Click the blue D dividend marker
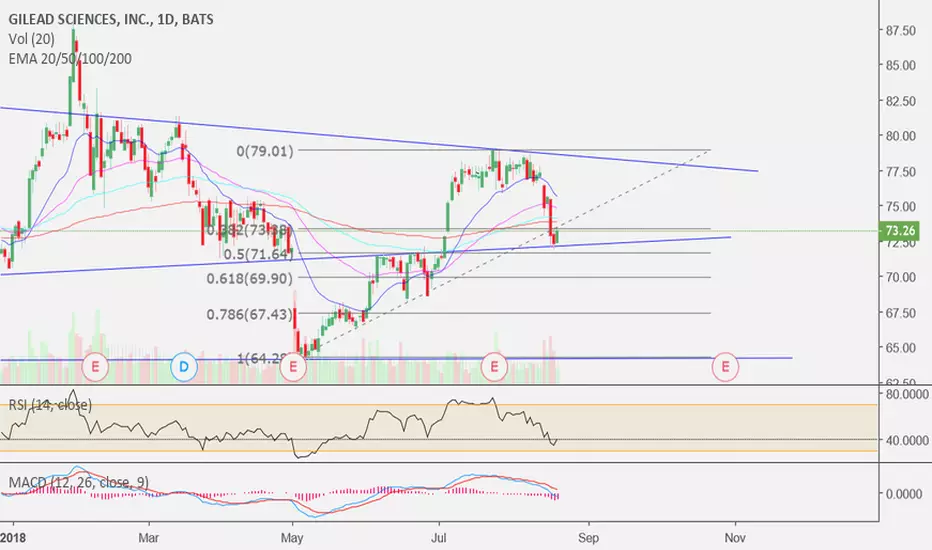 184,367
